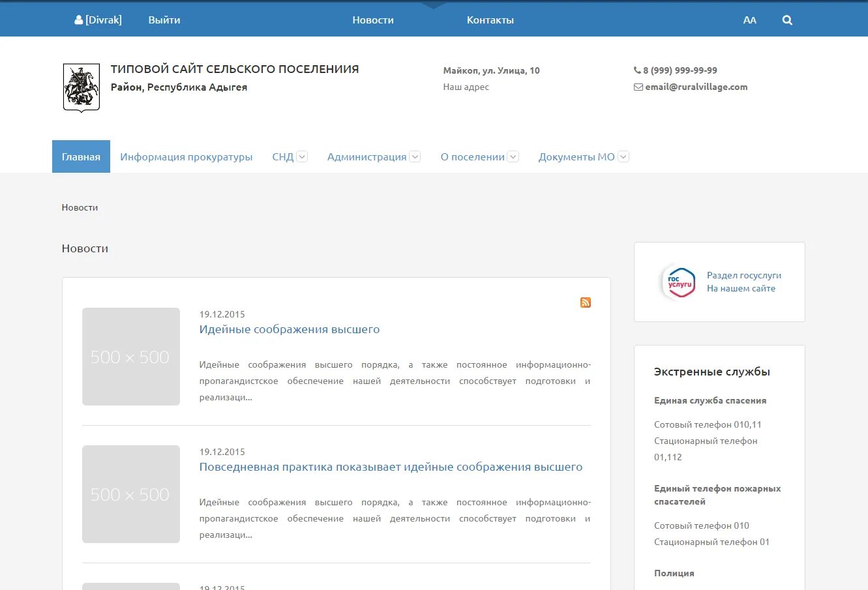
Task: Open article 'Идейные соображения высшего'
Action: coord(290,329)
